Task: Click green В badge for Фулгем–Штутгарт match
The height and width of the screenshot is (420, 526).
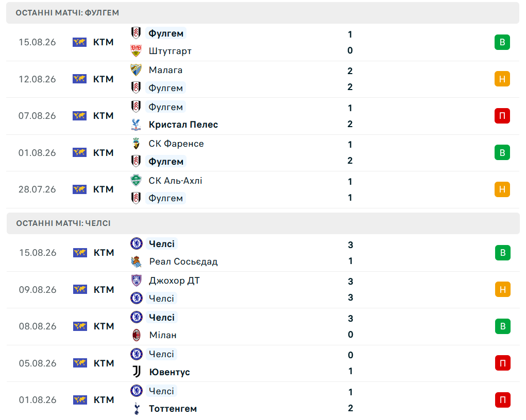Action: 502,42
